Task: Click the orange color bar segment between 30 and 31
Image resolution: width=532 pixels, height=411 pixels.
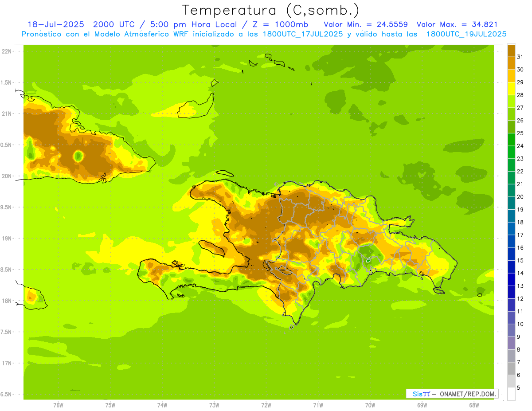Action: [x=511, y=63]
